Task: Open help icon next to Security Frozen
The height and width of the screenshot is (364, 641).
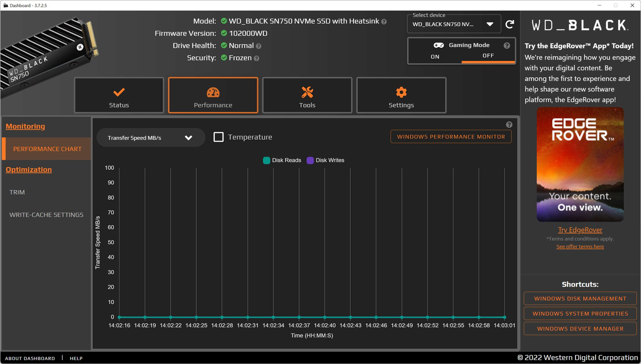Action: pyautogui.click(x=257, y=58)
